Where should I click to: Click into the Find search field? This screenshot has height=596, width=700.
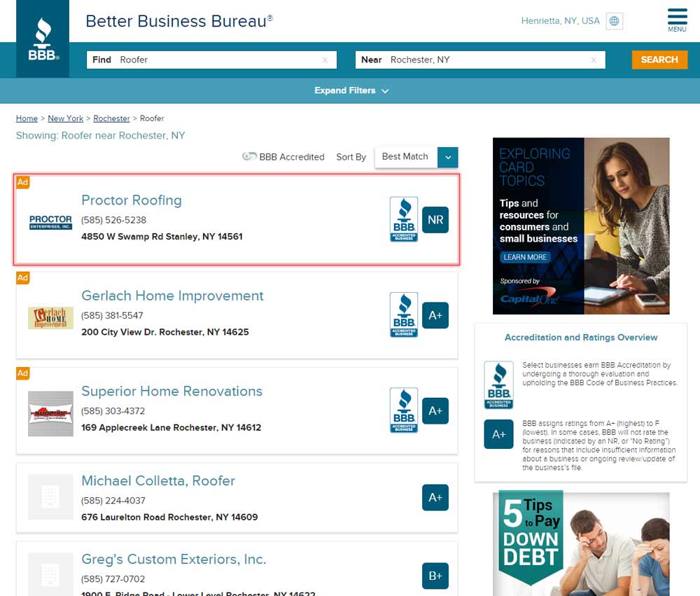click(217, 60)
